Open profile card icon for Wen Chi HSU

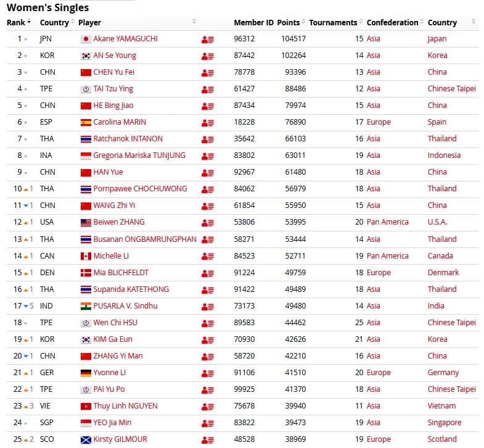tap(207, 323)
